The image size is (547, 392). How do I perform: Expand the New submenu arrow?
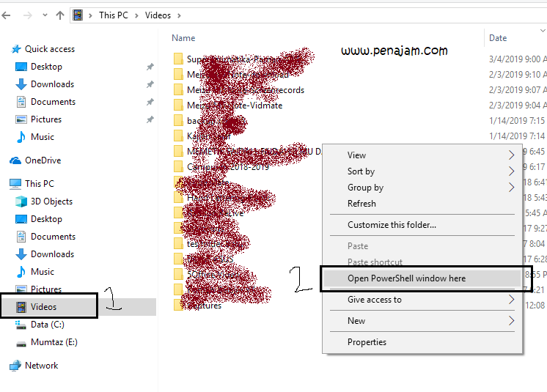[x=512, y=321]
